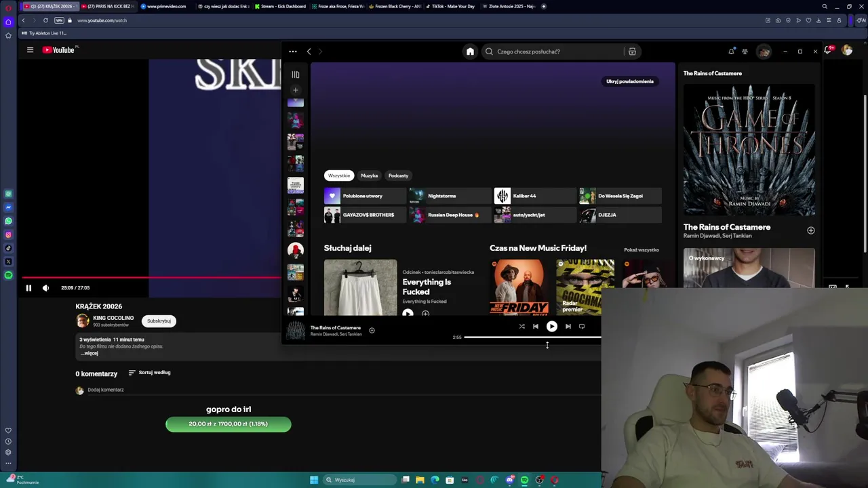This screenshot has width=868, height=488.
Task: Seek on Spotify track progress bar
Action: (x=532, y=337)
